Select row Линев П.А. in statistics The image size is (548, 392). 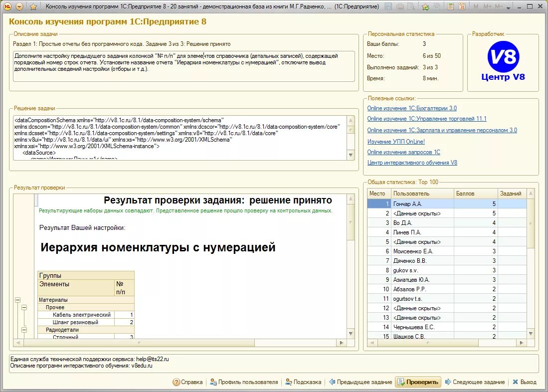[x=447, y=232]
